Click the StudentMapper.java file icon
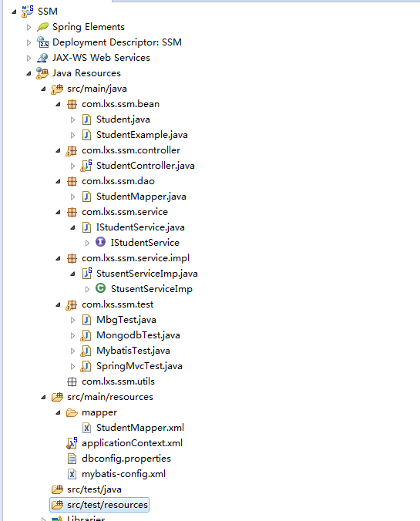This screenshot has height=521, width=420. pos(86,197)
